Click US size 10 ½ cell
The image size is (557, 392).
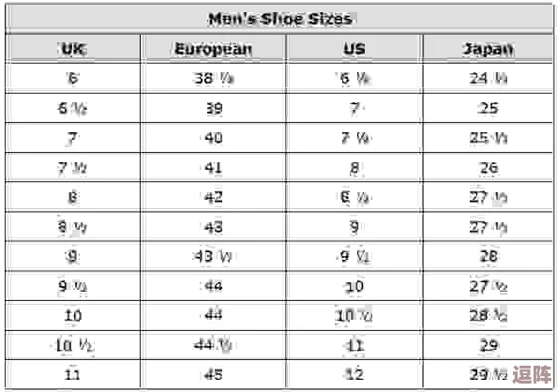coord(354,316)
